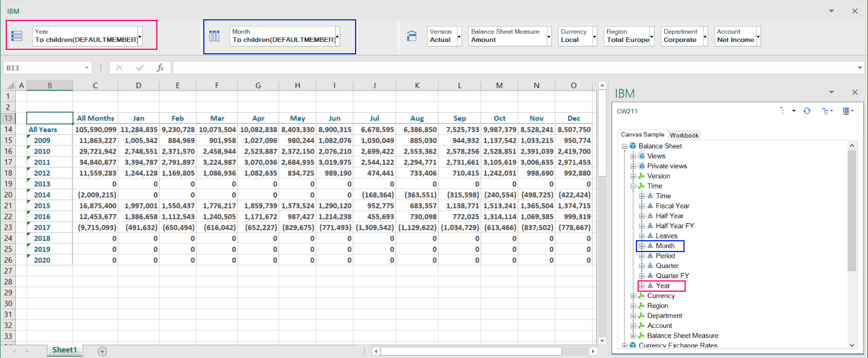Click the Insert Function fx icon
Image resolution: width=868 pixels, height=358 pixels.
pos(160,68)
